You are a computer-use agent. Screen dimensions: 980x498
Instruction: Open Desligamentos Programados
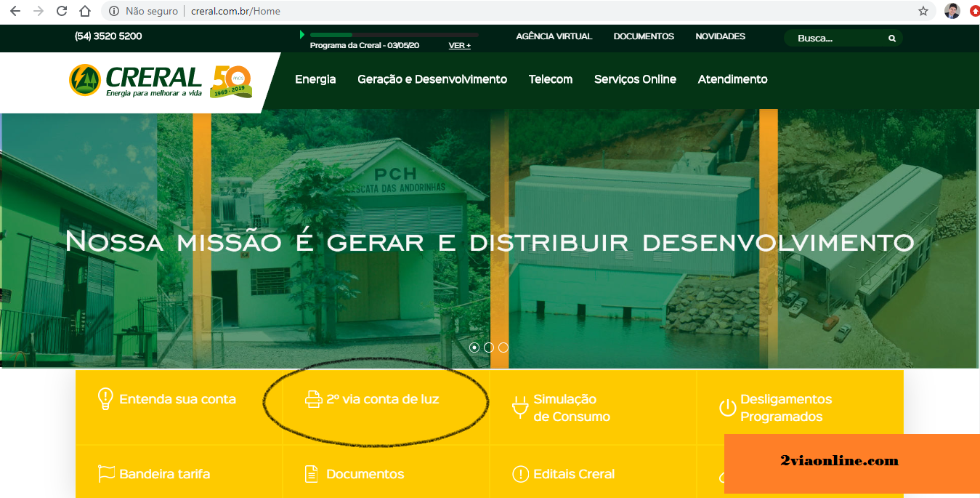[786, 408]
